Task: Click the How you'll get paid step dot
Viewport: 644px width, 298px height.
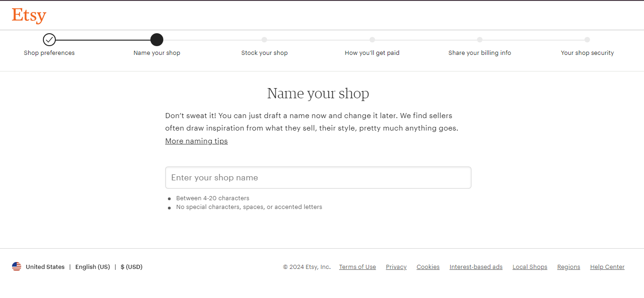Action: (x=372, y=40)
